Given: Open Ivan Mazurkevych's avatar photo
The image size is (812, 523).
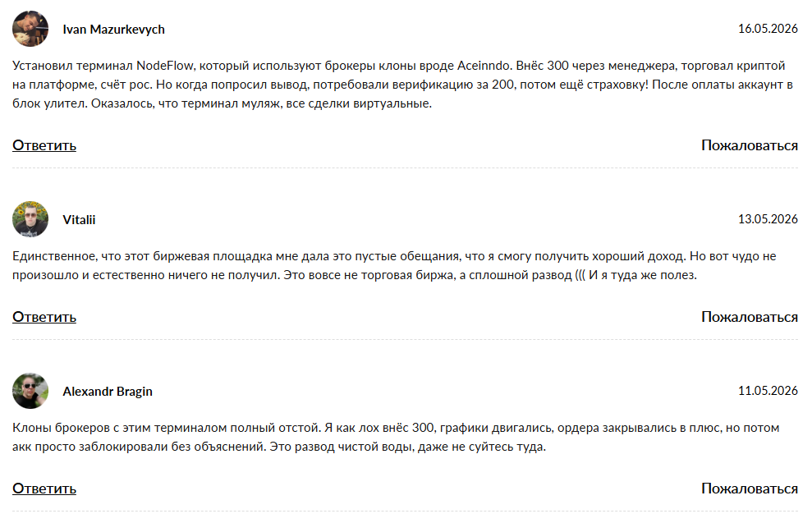Looking at the screenshot, I should click(30, 29).
